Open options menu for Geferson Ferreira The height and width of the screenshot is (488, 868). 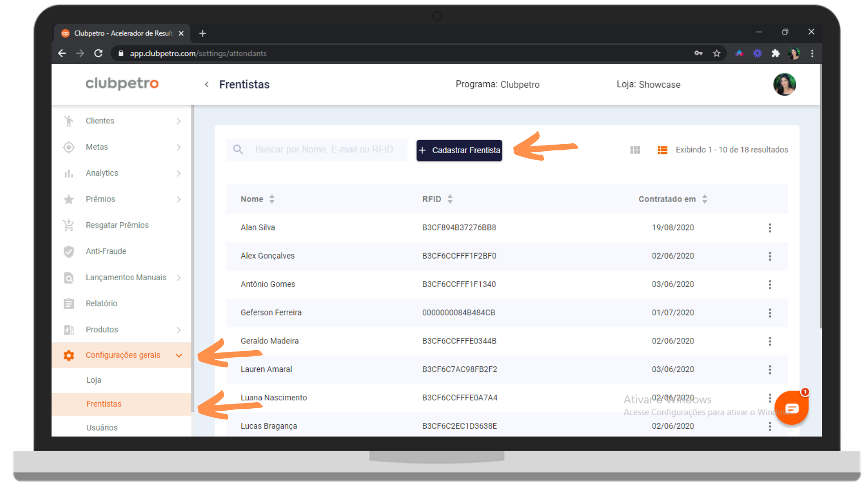(x=769, y=313)
